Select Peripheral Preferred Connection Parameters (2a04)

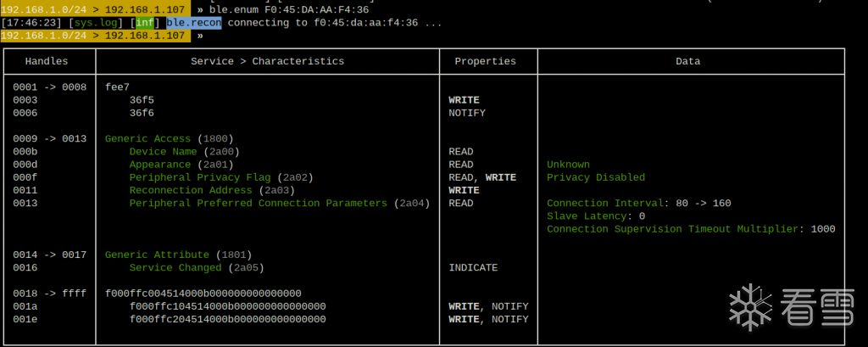pyautogui.click(x=280, y=204)
